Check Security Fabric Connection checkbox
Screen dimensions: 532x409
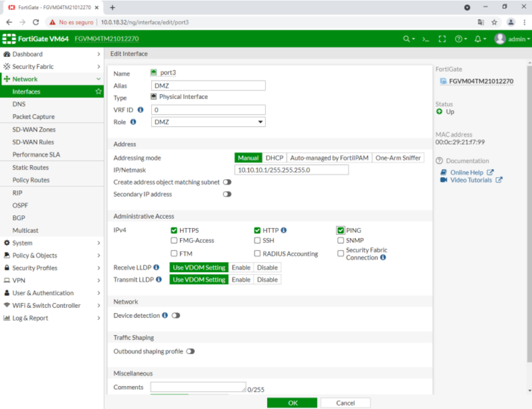pyautogui.click(x=340, y=253)
